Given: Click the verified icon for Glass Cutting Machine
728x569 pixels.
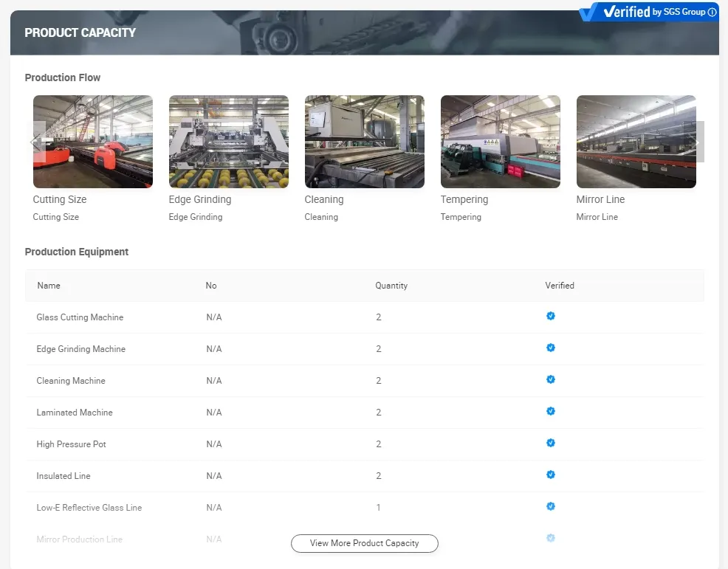Looking at the screenshot, I should click(551, 316).
